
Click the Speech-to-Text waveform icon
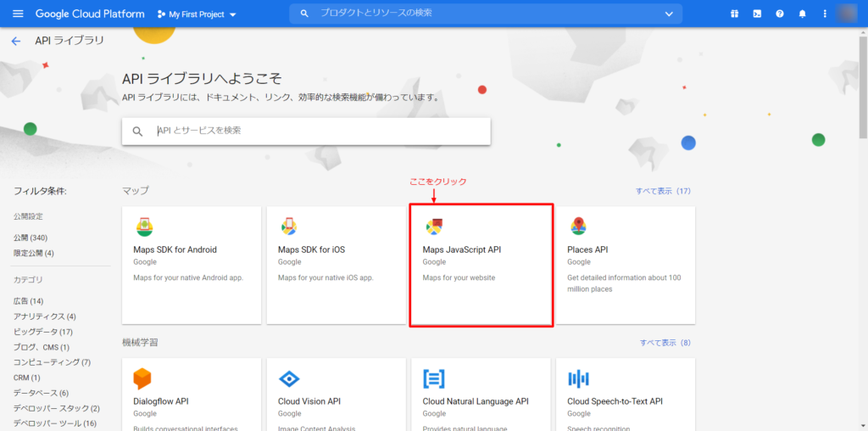point(578,379)
